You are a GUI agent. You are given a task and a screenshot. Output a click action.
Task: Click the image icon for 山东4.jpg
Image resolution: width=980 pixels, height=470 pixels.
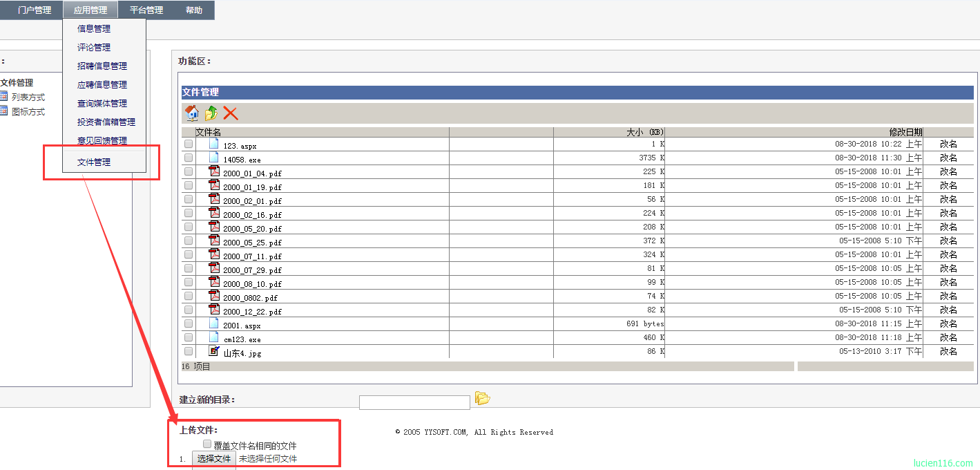pos(214,351)
